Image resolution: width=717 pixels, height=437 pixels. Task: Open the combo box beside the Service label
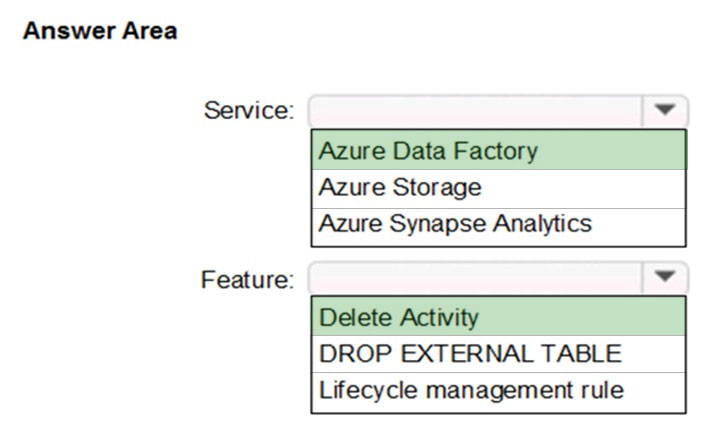click(x=498, y=111)
